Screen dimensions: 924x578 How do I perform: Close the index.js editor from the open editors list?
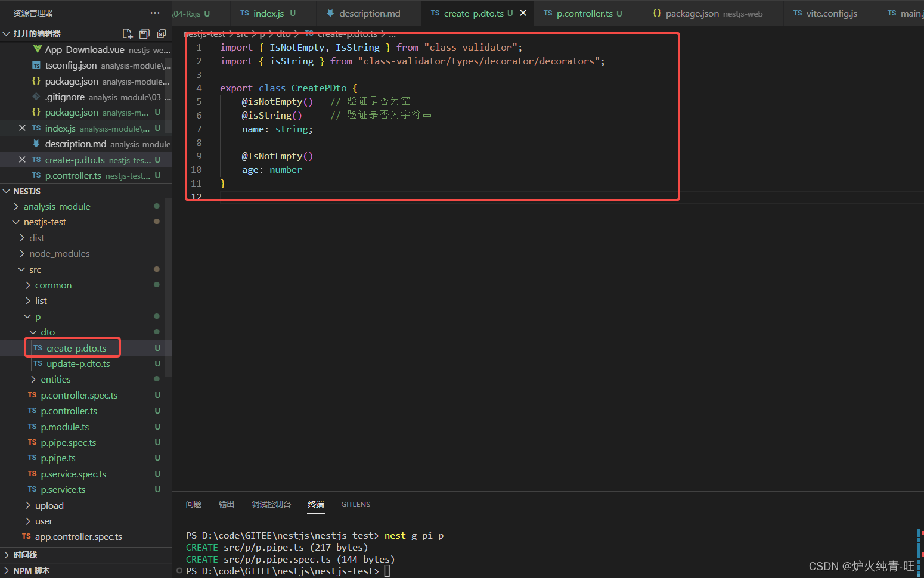(21, 128)
